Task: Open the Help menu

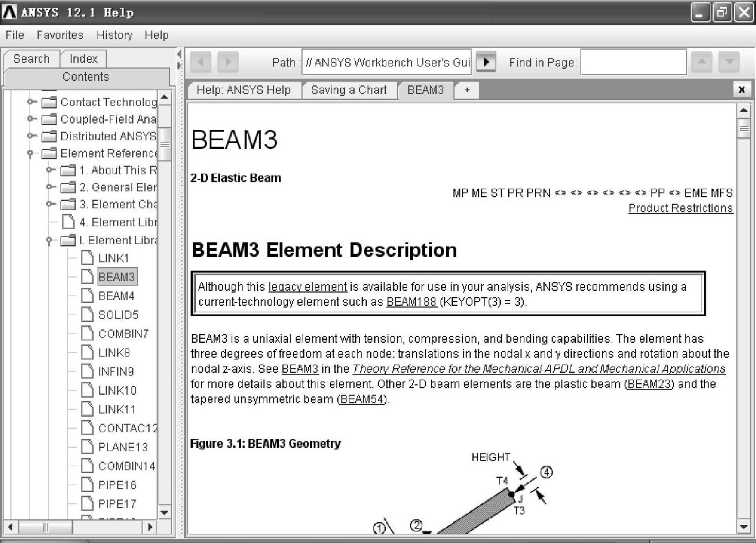Action: [157, 35]
